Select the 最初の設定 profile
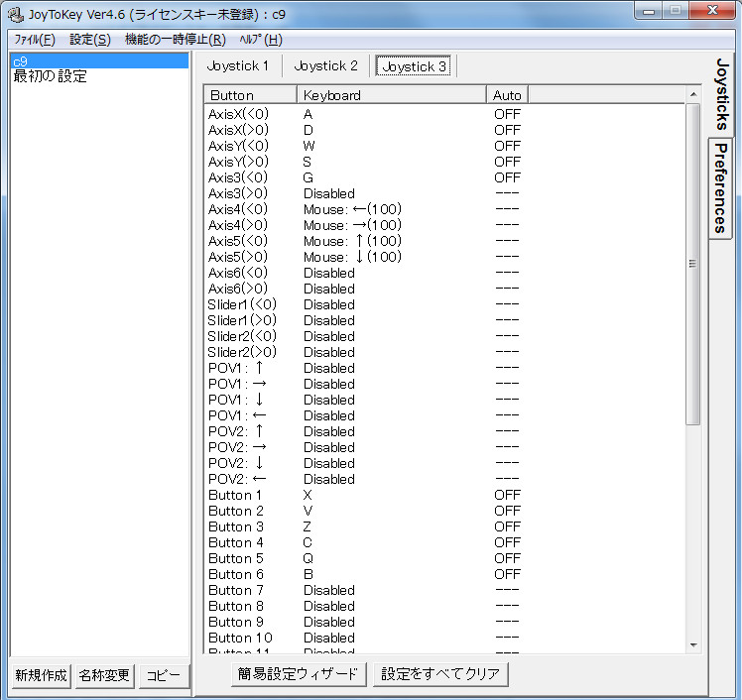 tap(99, 76)
